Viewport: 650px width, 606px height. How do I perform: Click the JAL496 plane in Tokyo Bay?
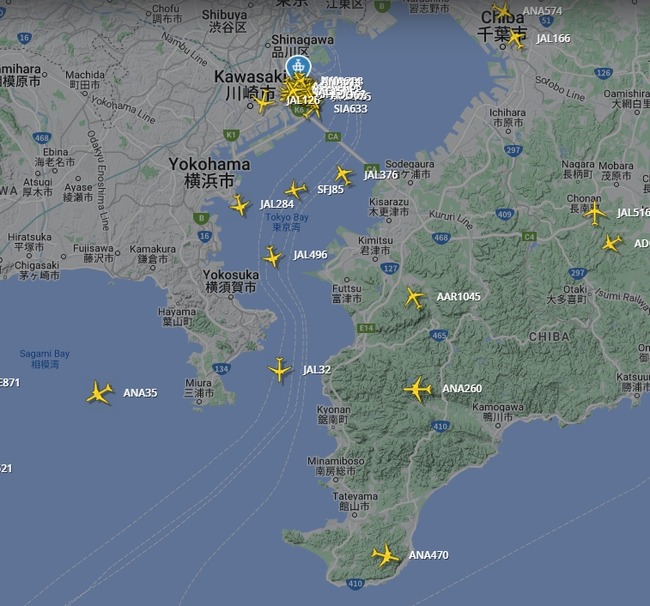(272, 256)
